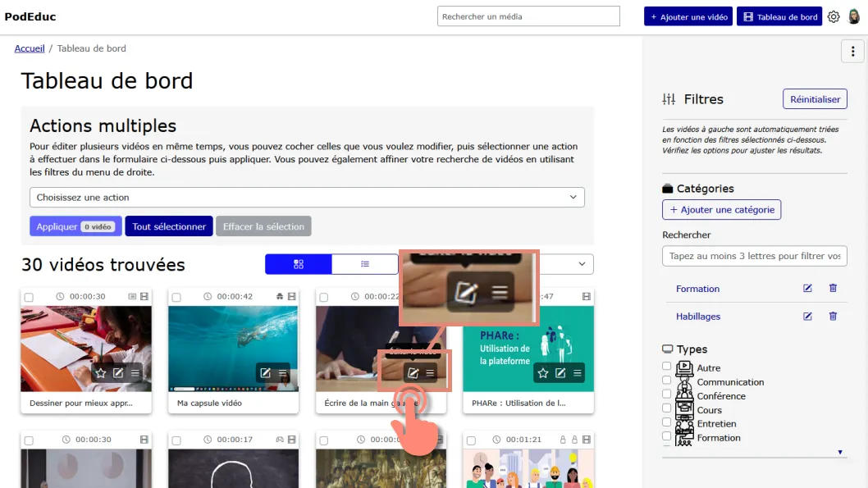
Task: Edit the 'Ma capsule vidéo' video
Action: coord(266,373)
